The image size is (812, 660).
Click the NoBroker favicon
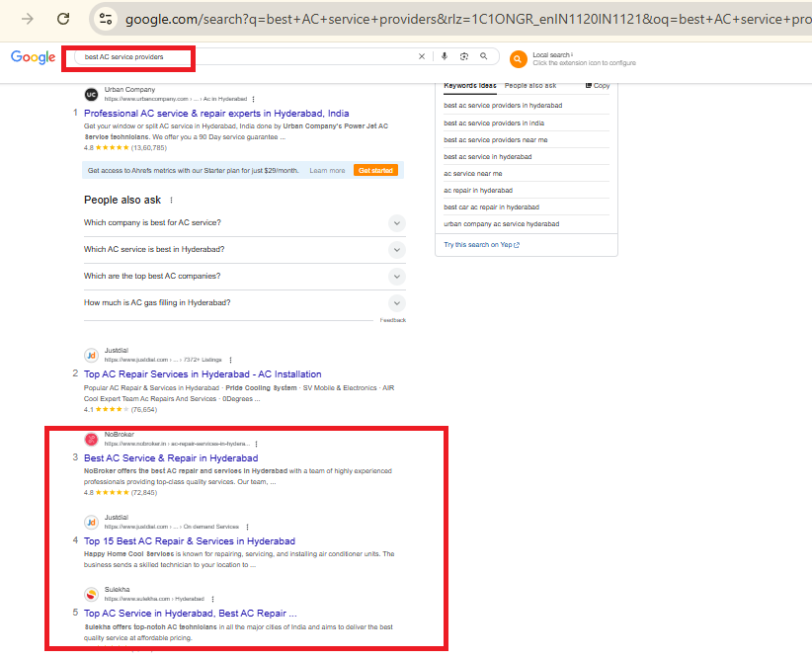[91, 440]
